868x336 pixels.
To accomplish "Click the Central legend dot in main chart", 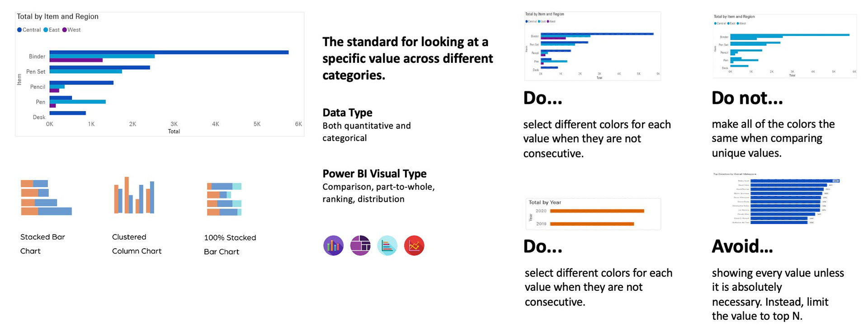I will 19,30.
